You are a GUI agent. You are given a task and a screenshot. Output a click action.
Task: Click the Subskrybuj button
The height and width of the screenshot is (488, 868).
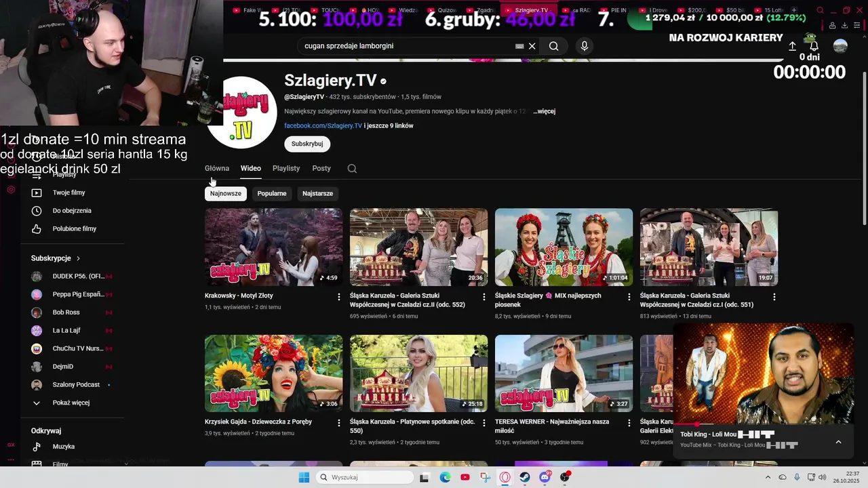point(307,144)
